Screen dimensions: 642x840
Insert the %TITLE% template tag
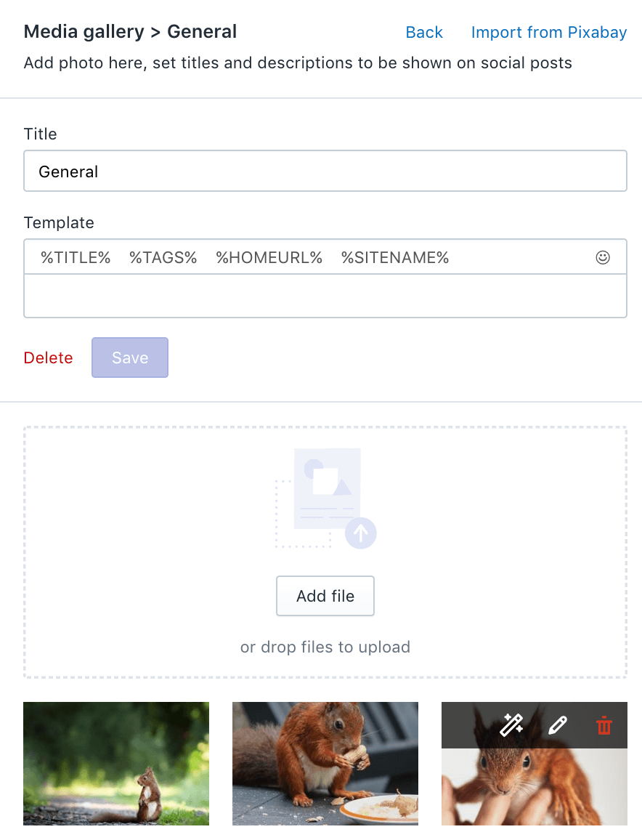[x=76, y=258]
